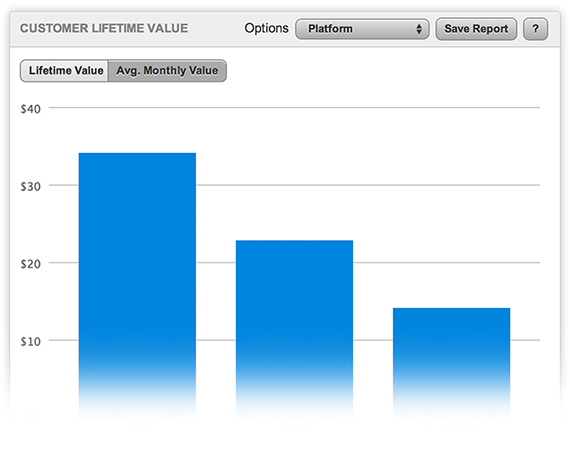Click the Options label

266,28
